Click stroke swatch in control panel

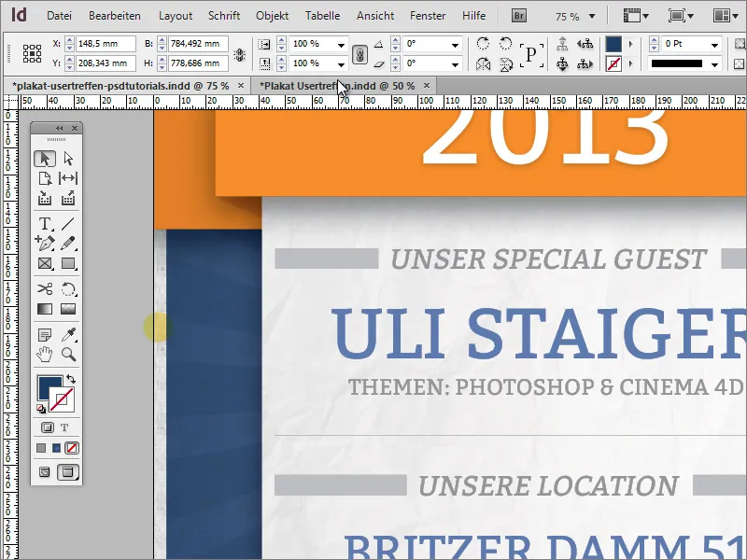pyautogui.click(x=613, y=63)
